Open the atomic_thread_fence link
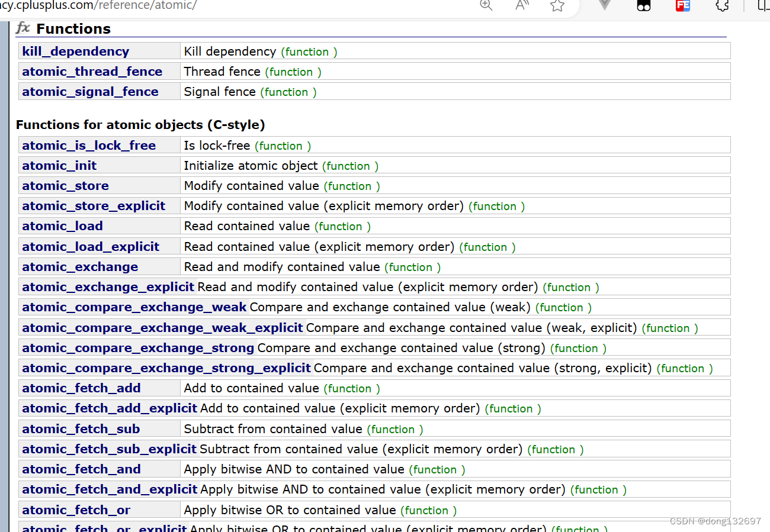 point(92,72)
